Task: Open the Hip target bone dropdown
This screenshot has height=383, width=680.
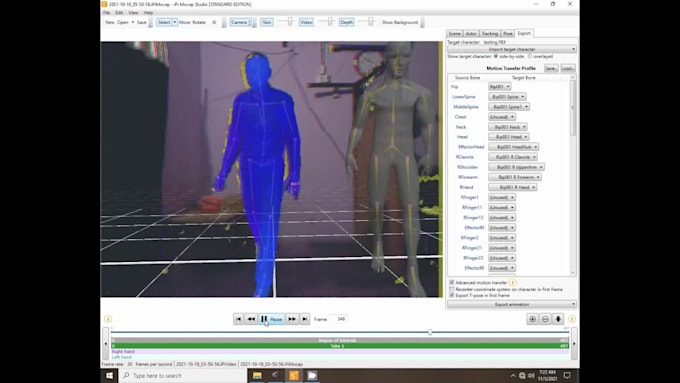Action: pyautogui.click(x=499, y=87)
